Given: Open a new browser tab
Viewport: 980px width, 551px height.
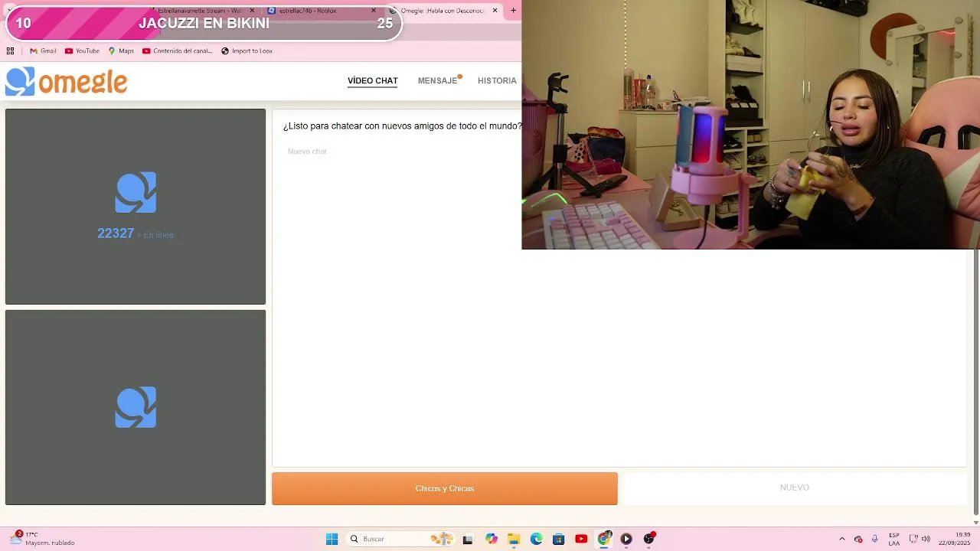Looking at the screenshot, I should [513, 11].
